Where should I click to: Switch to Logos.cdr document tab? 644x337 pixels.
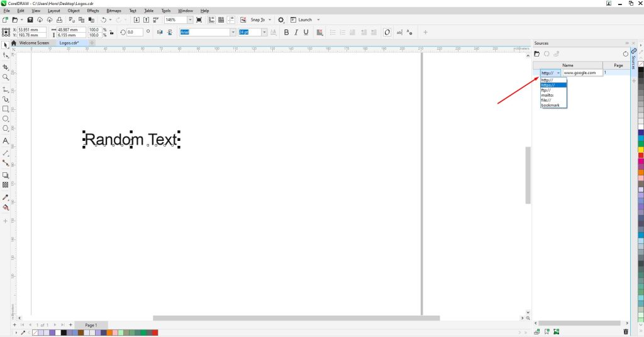click(x=69, y=43)
